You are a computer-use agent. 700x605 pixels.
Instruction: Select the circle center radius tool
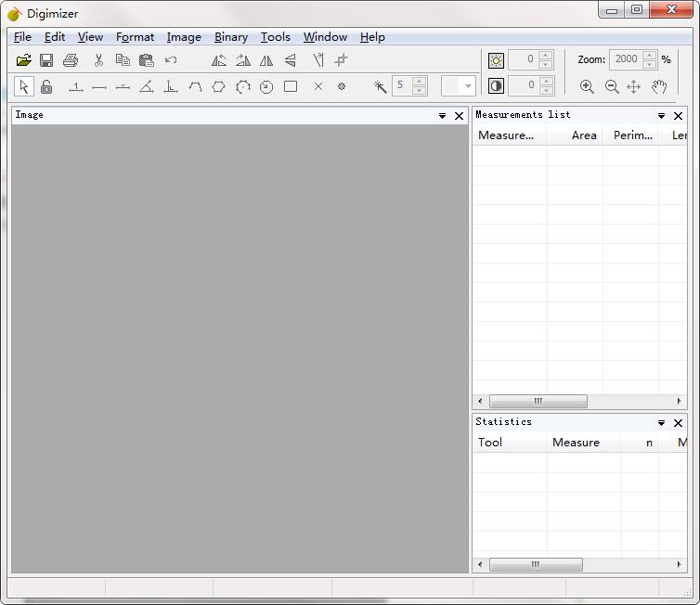coord(266,86)
